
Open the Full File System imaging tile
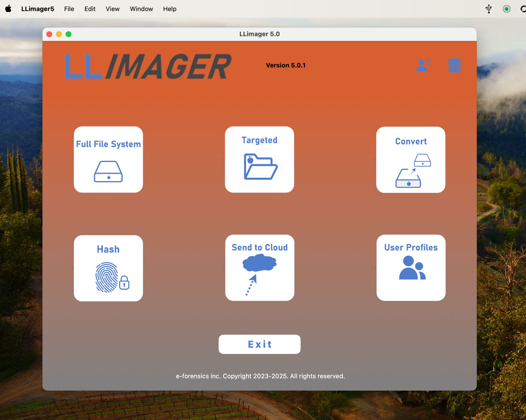(x=108, y=160)
